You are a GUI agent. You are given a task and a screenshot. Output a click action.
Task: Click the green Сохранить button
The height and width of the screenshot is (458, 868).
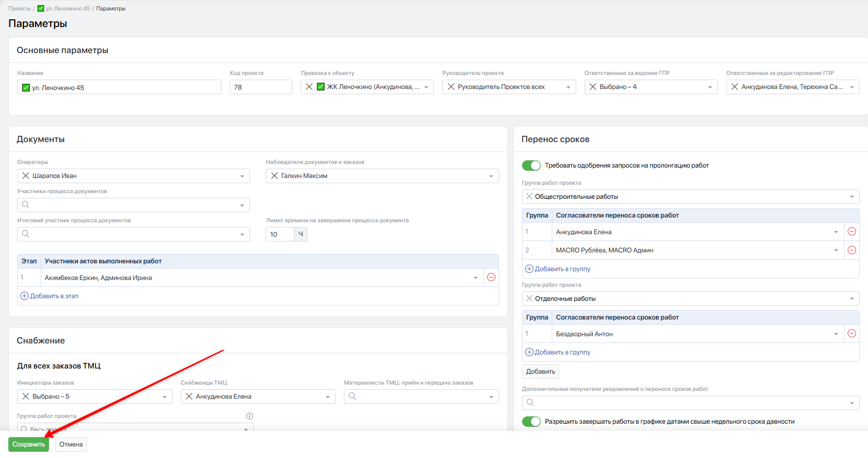(x=29, y=444)
